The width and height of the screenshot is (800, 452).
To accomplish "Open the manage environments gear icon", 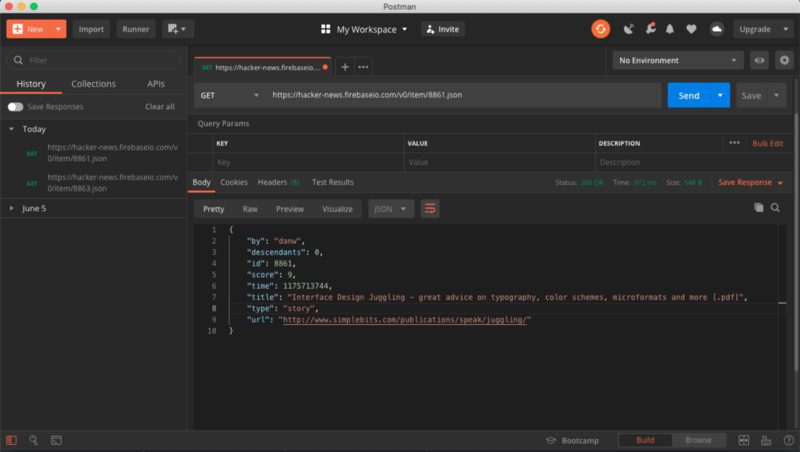I will tap(783, 61).
